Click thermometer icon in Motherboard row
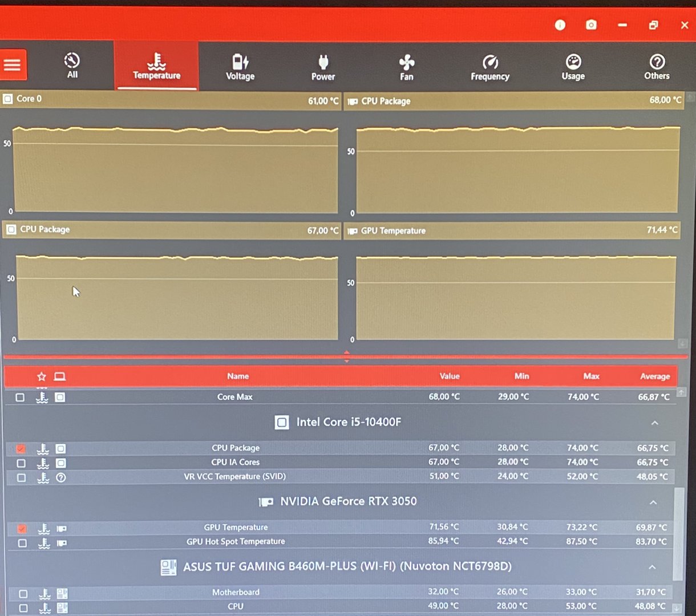Viewport: 696px width, 616px height. (x=44, y=594)
